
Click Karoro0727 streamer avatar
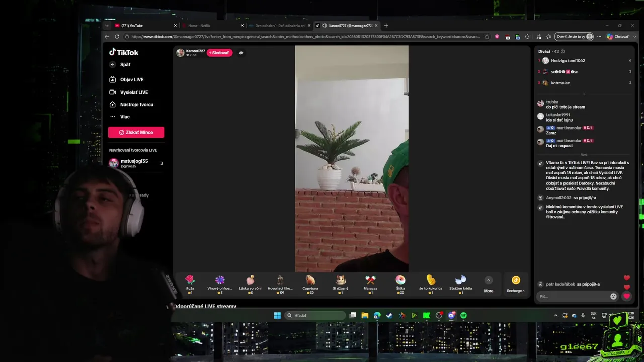pos(180,53)
